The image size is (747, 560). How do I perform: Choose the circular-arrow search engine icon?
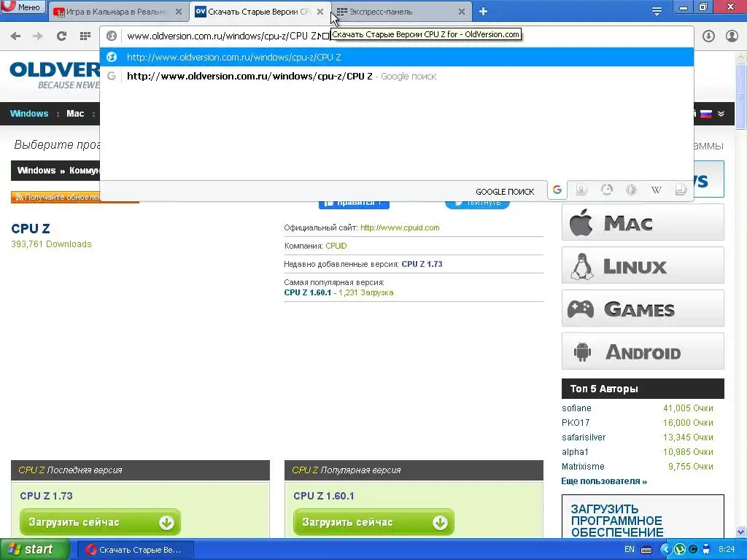[x=606, y=190]
